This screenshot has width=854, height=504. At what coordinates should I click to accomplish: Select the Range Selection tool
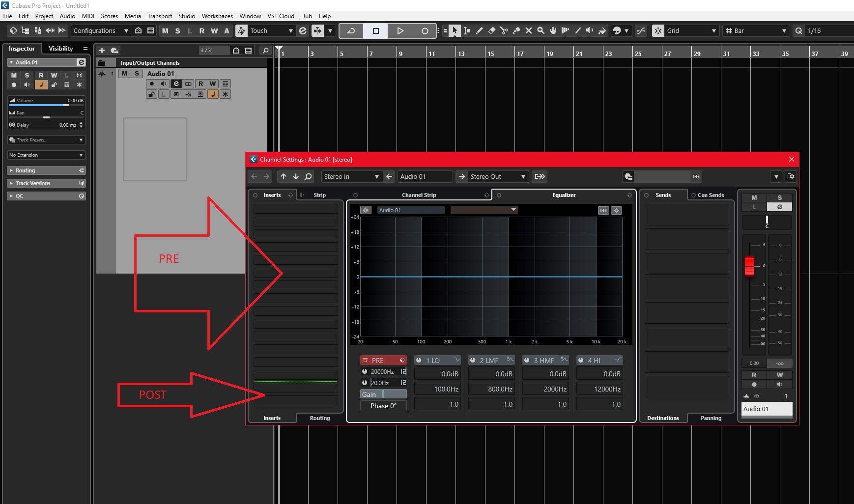(x=467, y=30)
